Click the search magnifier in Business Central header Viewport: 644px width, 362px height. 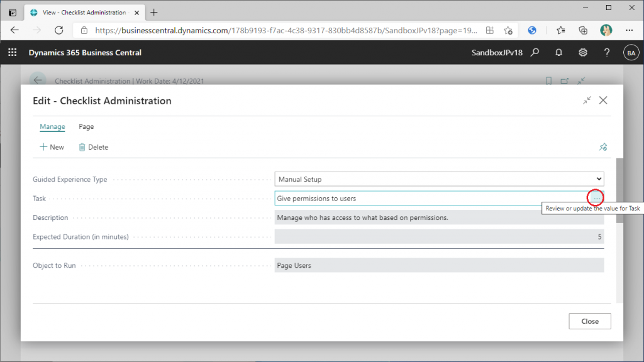pos(535,53)
